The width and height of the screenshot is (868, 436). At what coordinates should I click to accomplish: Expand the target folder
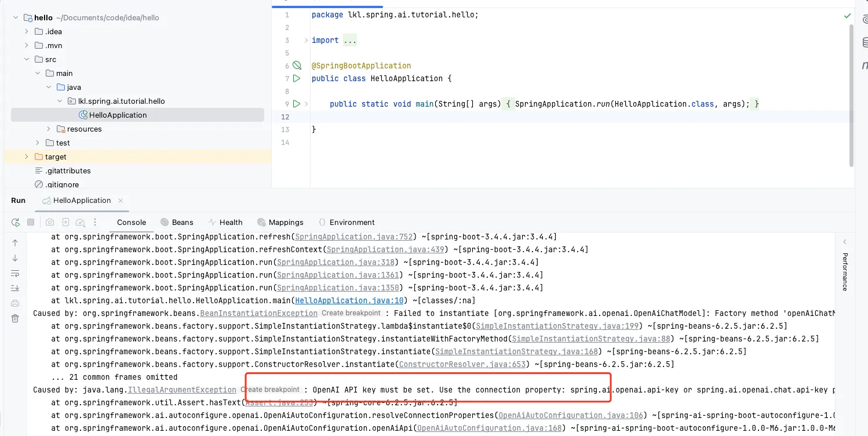[27, 157]
